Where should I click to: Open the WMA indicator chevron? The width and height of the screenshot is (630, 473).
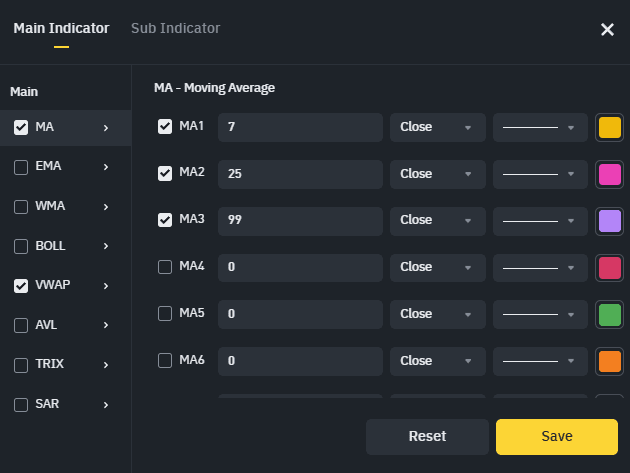(105, 207)
